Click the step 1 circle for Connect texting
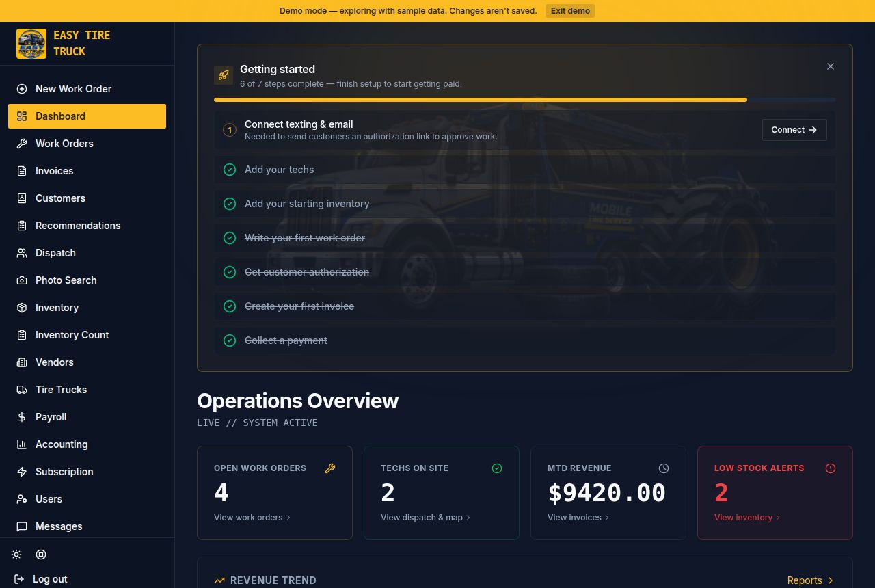Image resolution: width=875 pixels, height=588 pixels. coord(230,130)
